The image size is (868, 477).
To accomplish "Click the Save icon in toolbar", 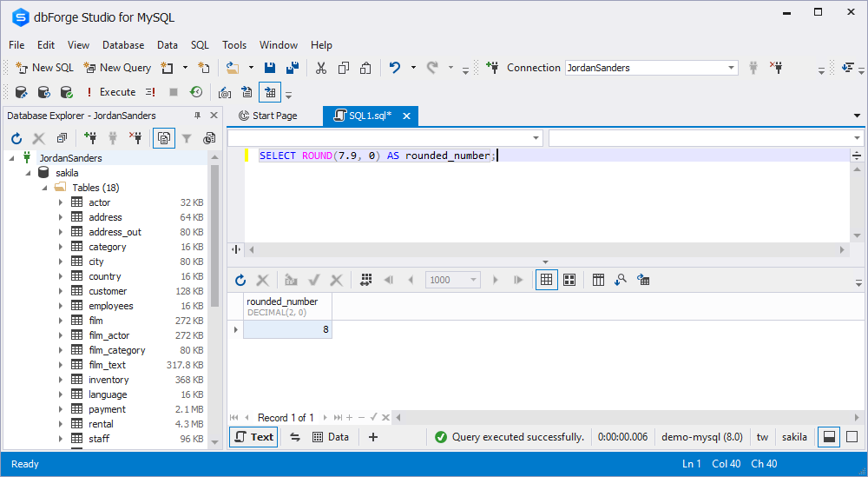I will point(270,68).
